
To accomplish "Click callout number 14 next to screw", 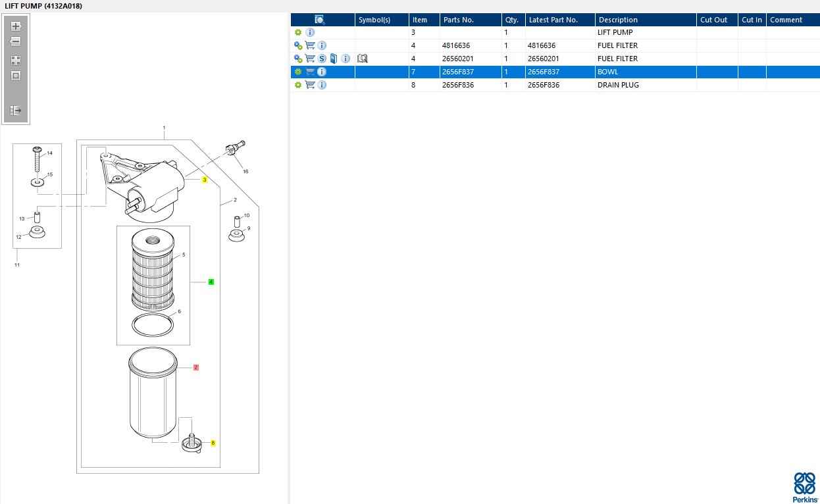I will tap(49, 153).
